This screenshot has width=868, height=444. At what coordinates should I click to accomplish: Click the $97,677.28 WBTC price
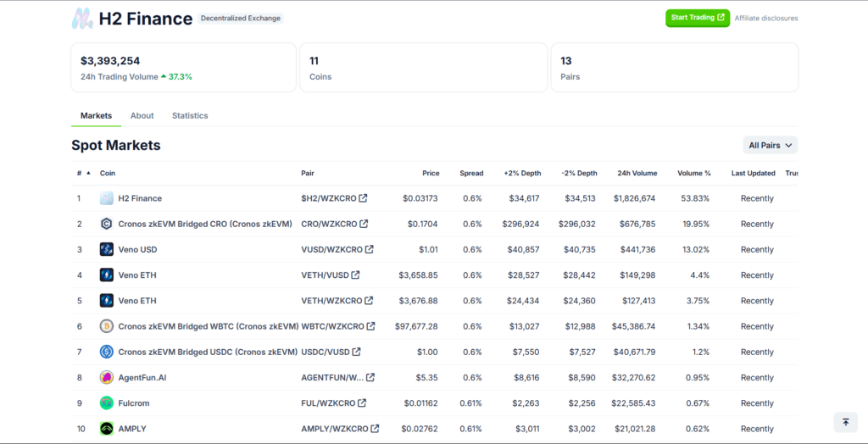pos(416,326)
